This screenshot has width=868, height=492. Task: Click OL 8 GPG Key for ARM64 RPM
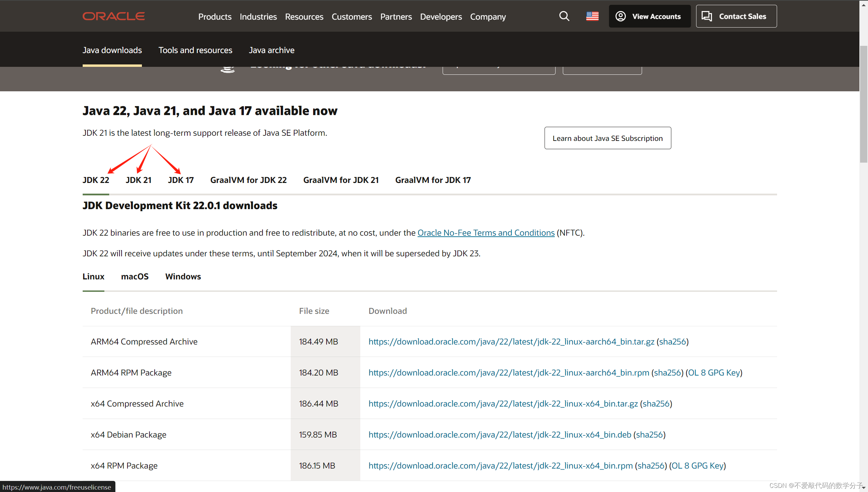714,372
